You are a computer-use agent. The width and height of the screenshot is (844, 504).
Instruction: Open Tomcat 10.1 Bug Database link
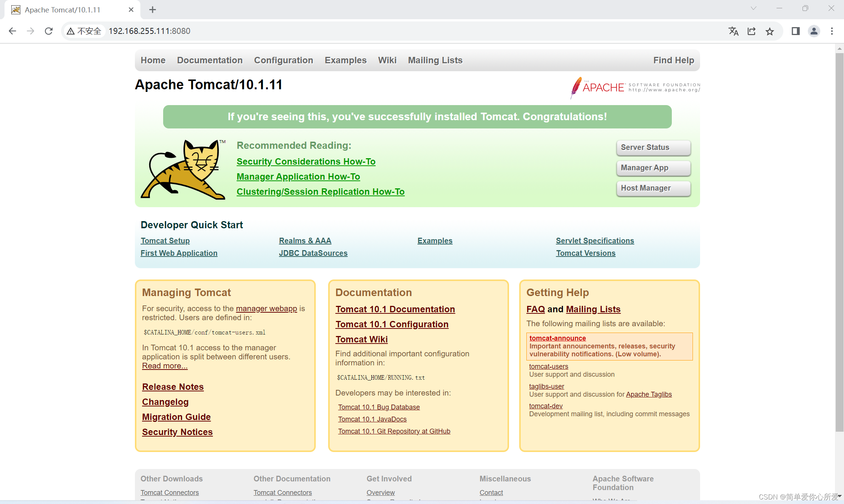(379, 407)
